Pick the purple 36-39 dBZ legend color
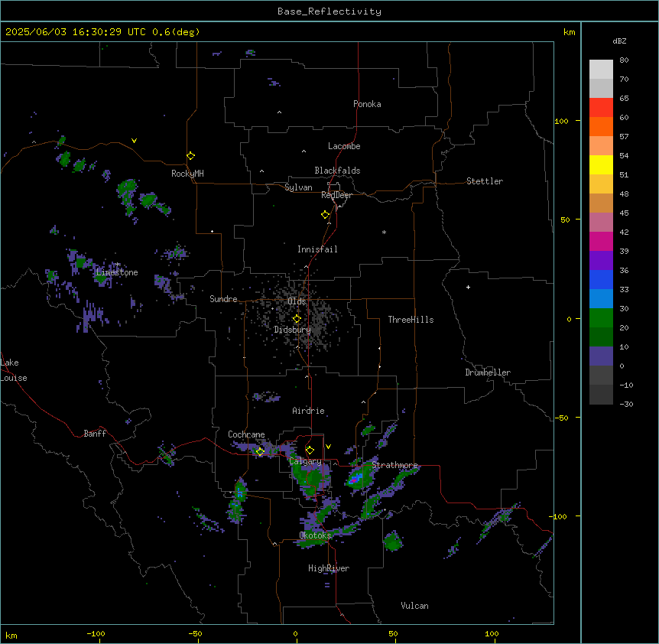The height and width of the screenshot is (644, 659). (601, 261)
